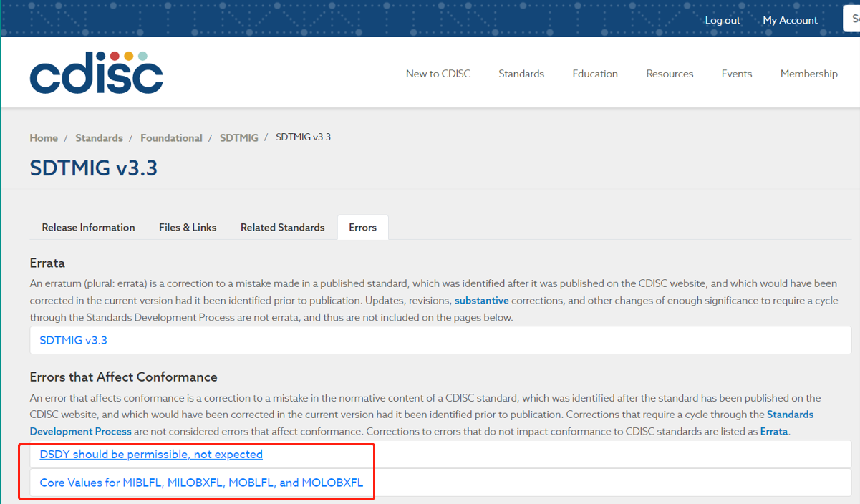Go to Home breadcrumb

click(44, 138)
